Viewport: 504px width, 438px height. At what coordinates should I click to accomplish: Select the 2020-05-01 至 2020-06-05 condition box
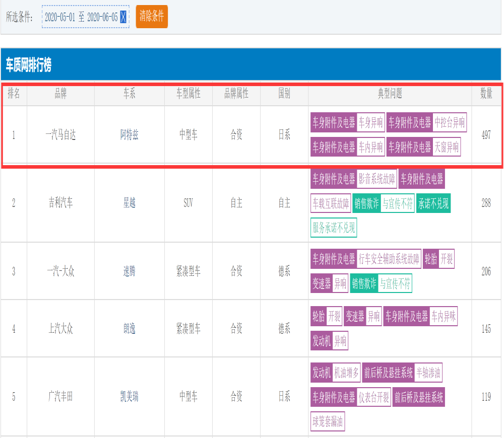click(86, 17)
